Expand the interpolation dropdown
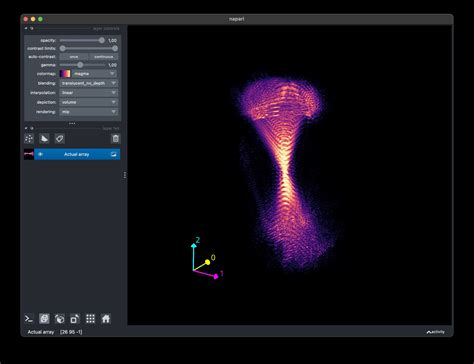 [88, 93]
